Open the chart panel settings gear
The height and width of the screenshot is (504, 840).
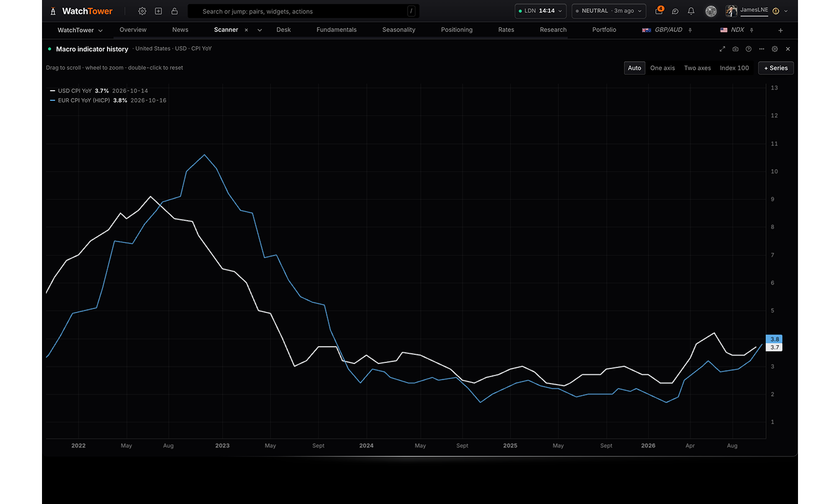click(x=775, y=49)
